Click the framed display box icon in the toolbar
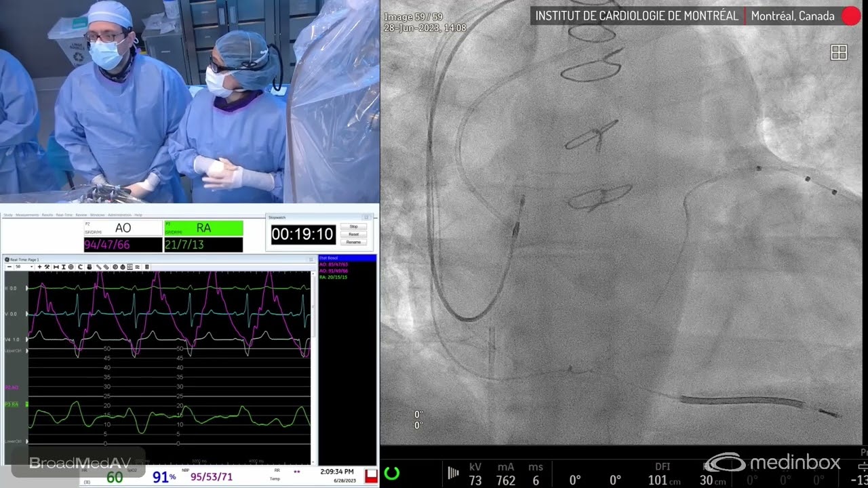The image size is (868, 488). 130,267
